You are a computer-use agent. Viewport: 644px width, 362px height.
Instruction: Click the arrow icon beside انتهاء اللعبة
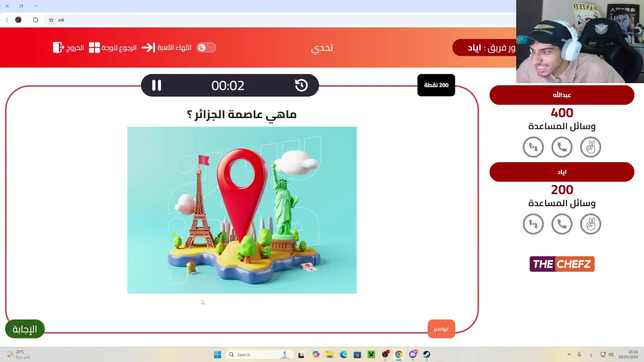coord(148,48)
